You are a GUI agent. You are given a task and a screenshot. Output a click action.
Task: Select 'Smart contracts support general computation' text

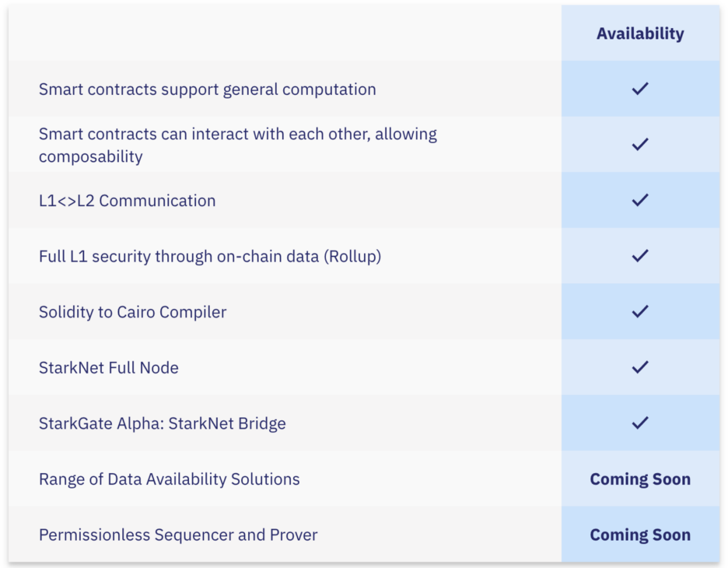point(207,90)
